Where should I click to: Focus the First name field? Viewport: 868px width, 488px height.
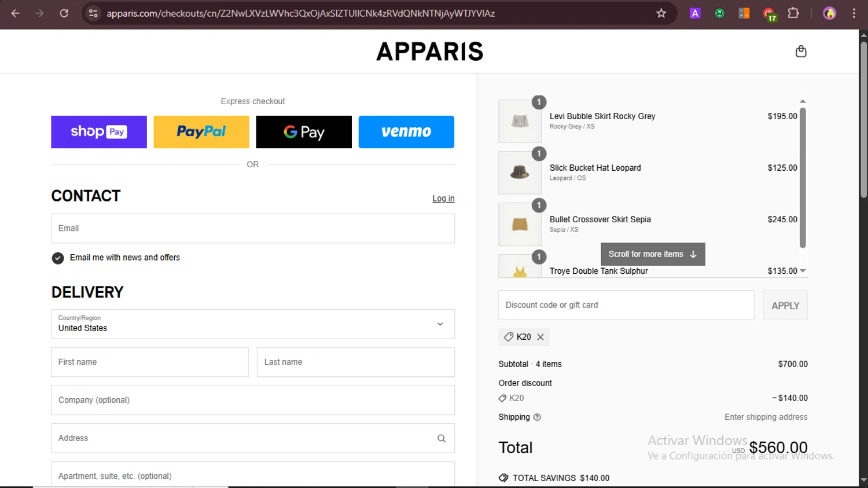pyautogui.click(x=150, y=362)
